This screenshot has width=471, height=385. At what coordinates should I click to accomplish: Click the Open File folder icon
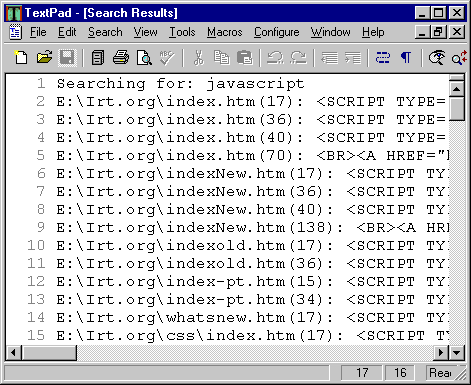(x=44, y=58)
